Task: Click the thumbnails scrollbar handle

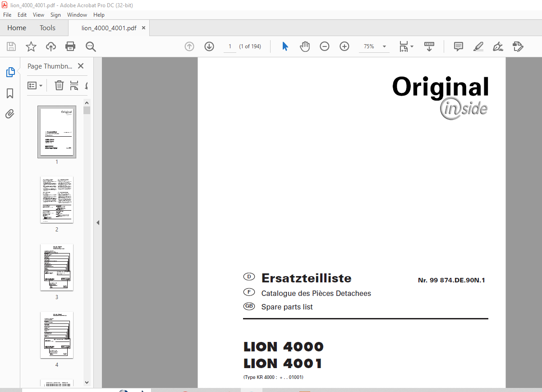Action: pyautogui.click(x=87, y=111)
